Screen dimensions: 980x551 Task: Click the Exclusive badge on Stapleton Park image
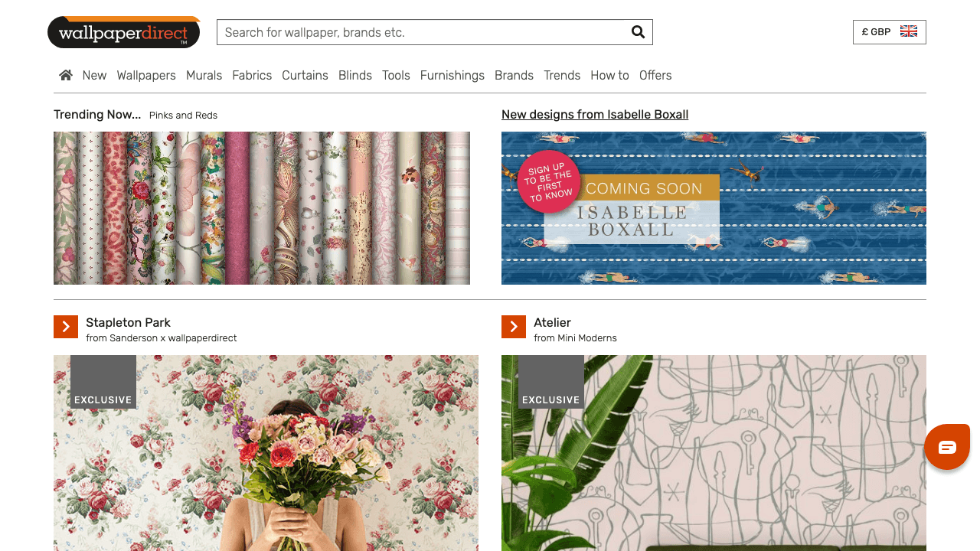click(103, 382)
